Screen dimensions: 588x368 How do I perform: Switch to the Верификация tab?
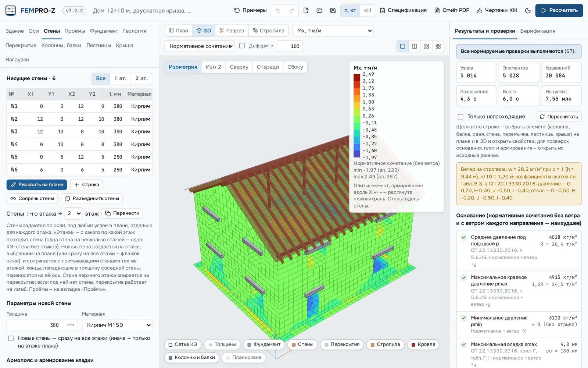pyautogui.click(x=538, y=31)
